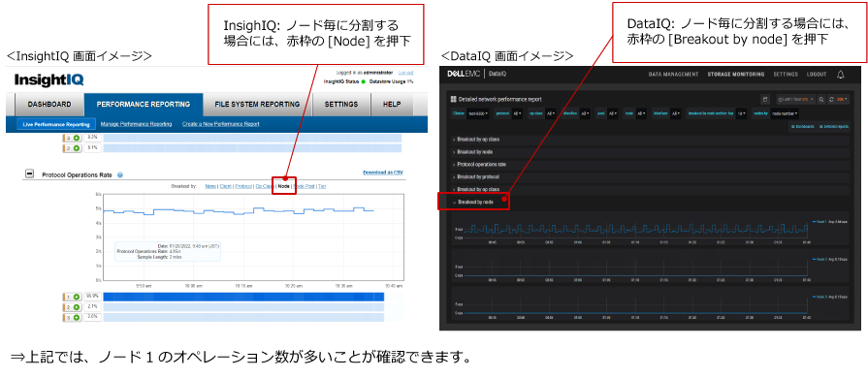Click green plus on the 2.0% node row

pos(77,317)
